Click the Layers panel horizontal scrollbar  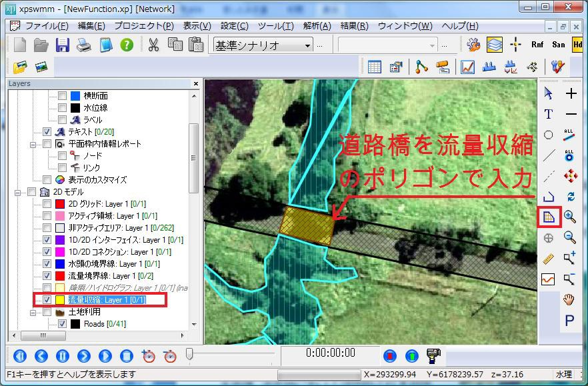click(43, 335)
